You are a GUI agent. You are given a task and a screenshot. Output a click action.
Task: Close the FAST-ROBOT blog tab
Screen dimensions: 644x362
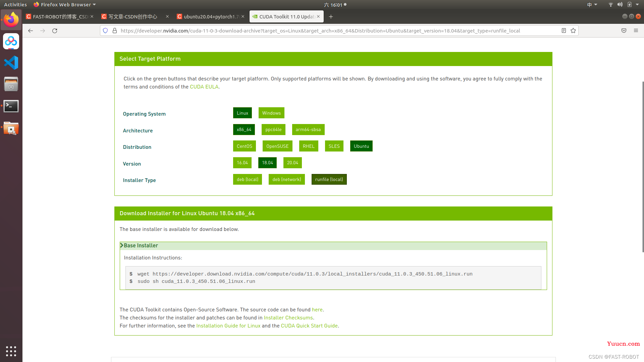coord(92,16)
